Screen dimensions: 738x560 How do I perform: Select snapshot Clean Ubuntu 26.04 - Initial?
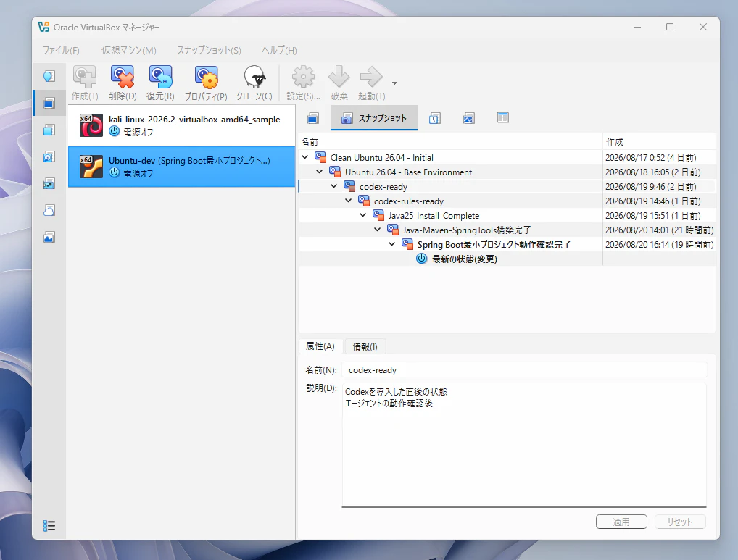pyautogui.click(x=382, y=157)
